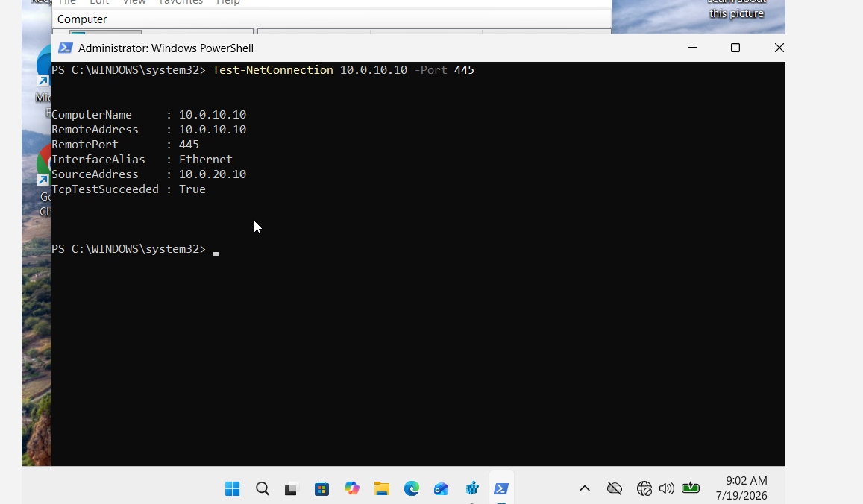Click the ComputerName 10.0.10.10 value

pyautogui.click(x=213, y=115)
